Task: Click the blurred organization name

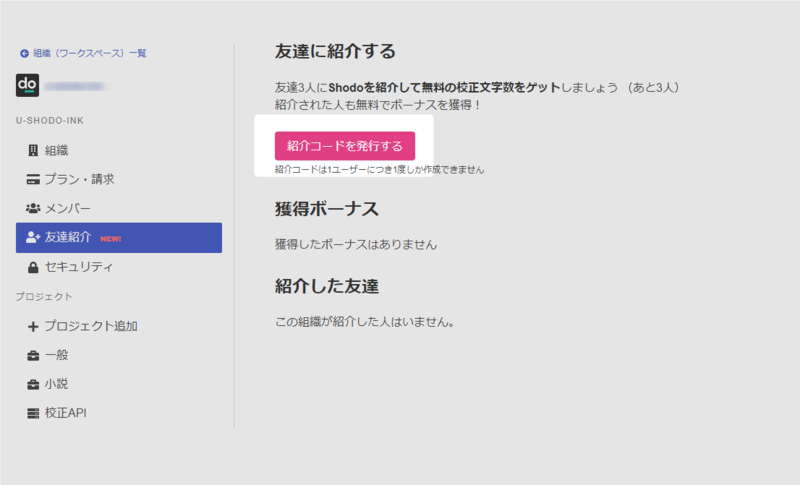Action: [x=74, y=86]
